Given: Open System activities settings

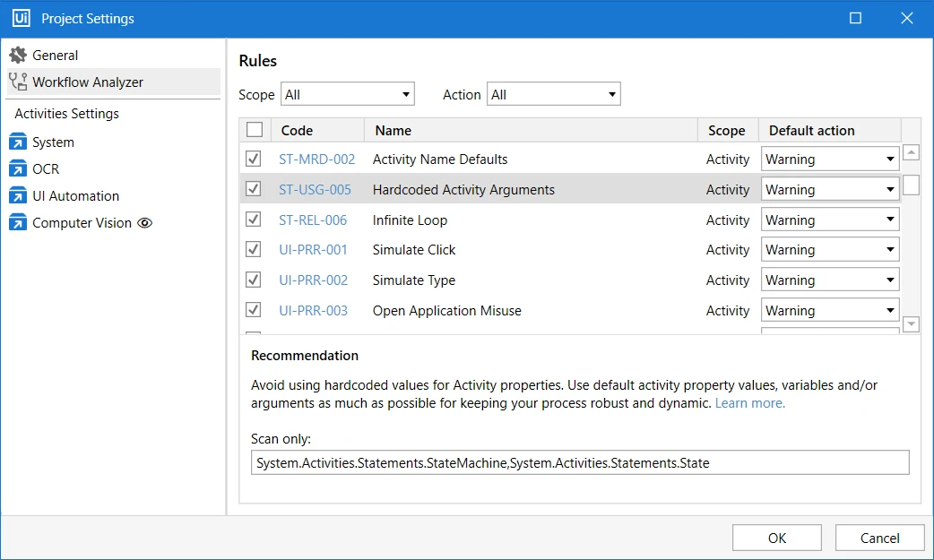Looking at the screenshot, I should (x=113, y=142).
